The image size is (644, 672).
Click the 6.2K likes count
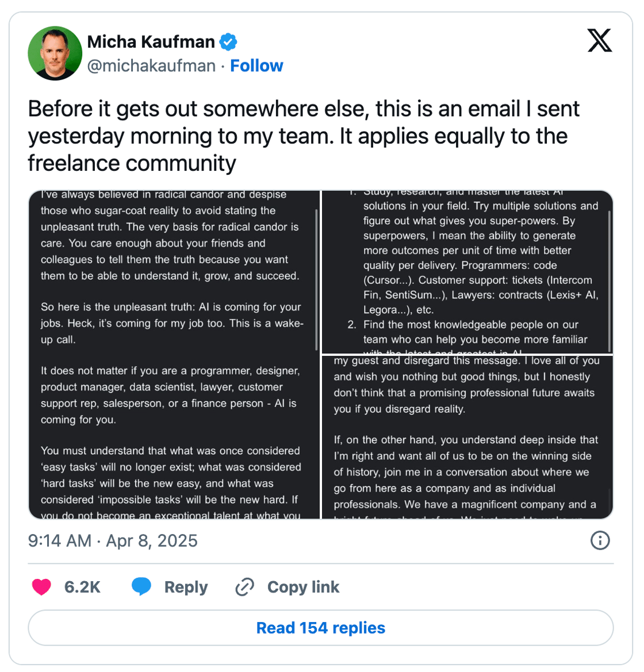82,587
